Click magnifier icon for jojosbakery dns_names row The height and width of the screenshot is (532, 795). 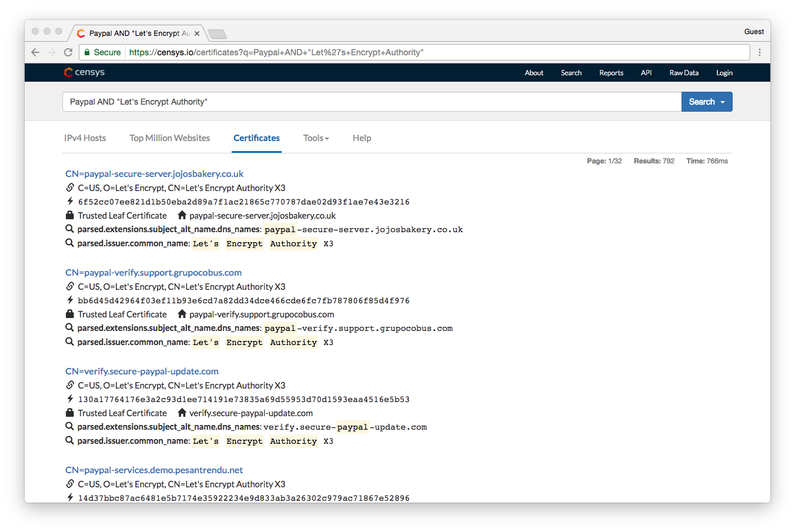coord(69,229)
